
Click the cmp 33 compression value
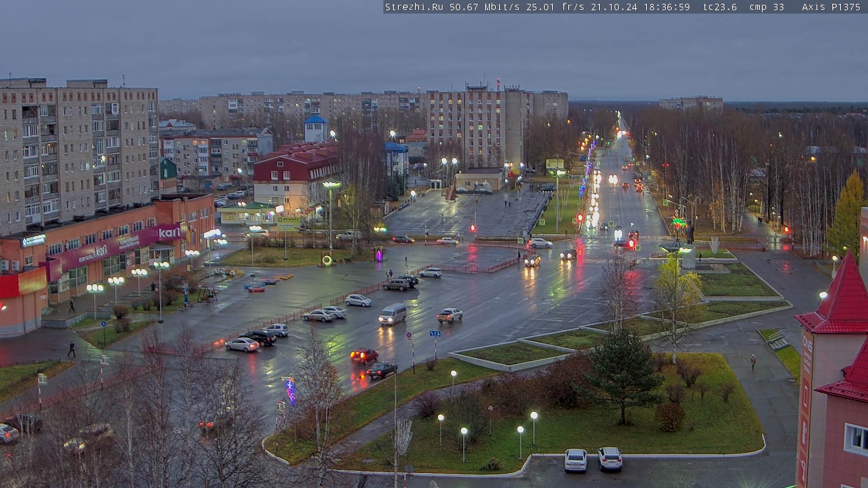tap(766, 7)
